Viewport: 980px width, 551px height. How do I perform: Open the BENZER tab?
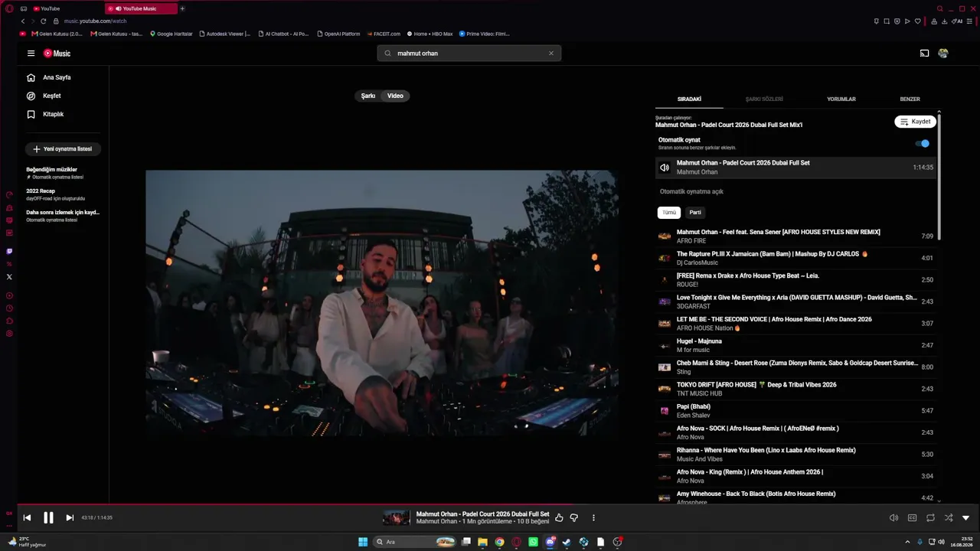coord(910,99)
